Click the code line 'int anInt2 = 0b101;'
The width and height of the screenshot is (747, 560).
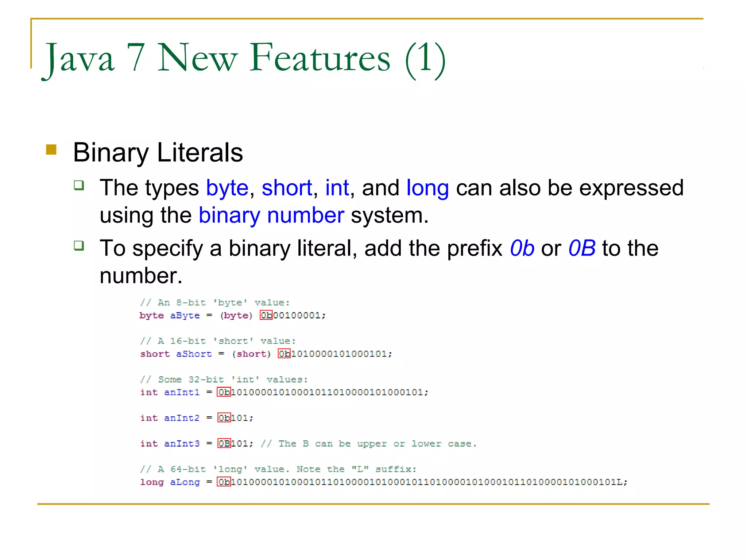[x=197, y=418]
